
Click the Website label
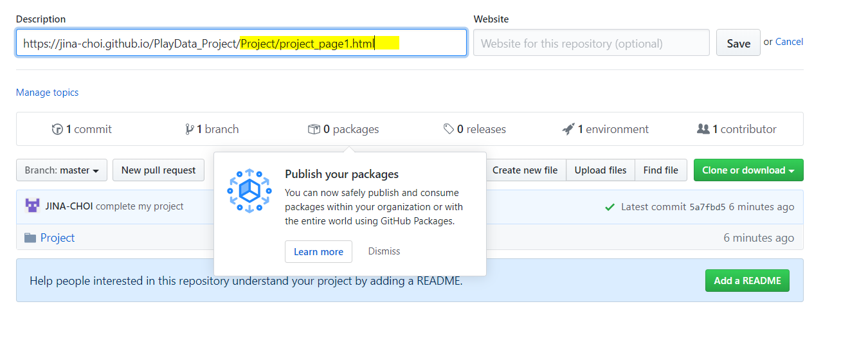pos(491,19)
